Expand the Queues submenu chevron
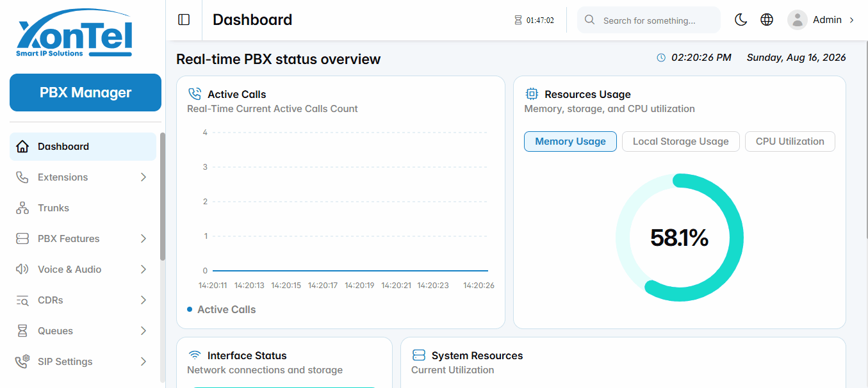 point(143,331)
